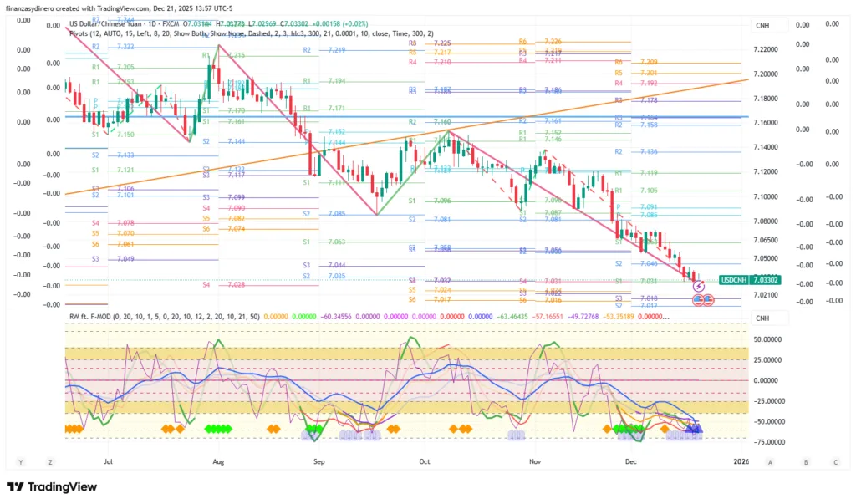Click the C scale label at bottom right
Screen dimensions: 856x504
(834, 461)
